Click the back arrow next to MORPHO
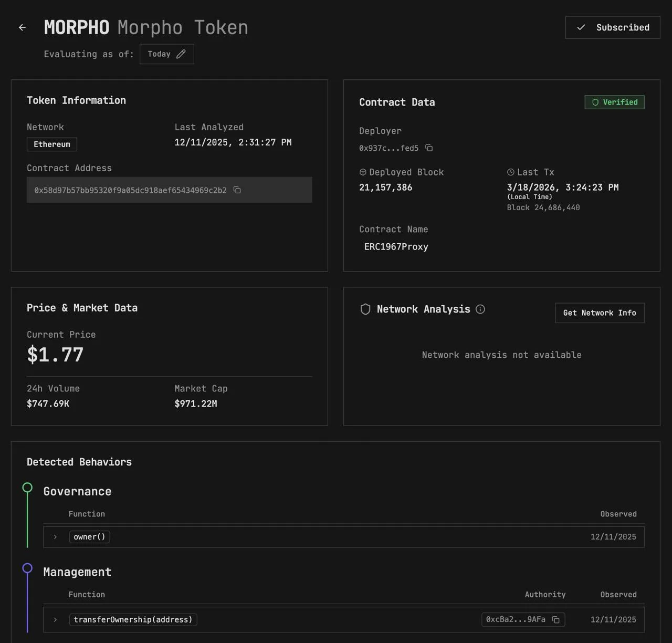 pyautogui.click(x=22, y=27)
